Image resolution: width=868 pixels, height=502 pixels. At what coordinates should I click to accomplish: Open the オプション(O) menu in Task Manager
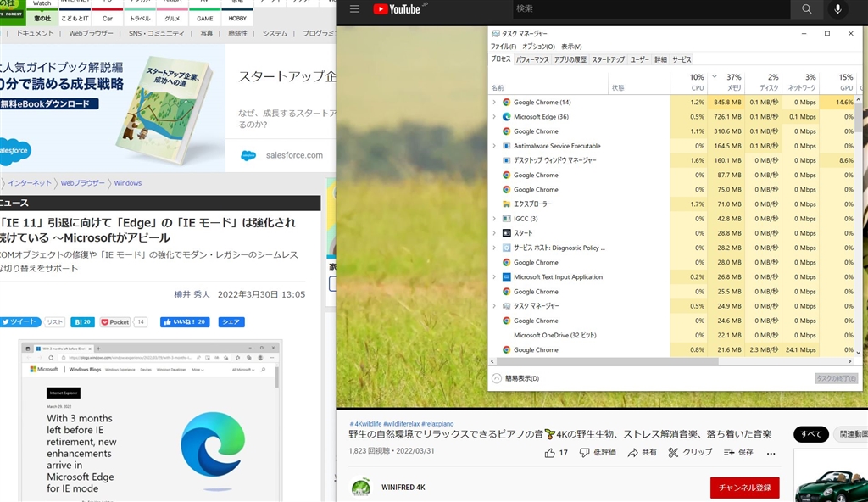[538, 47]
